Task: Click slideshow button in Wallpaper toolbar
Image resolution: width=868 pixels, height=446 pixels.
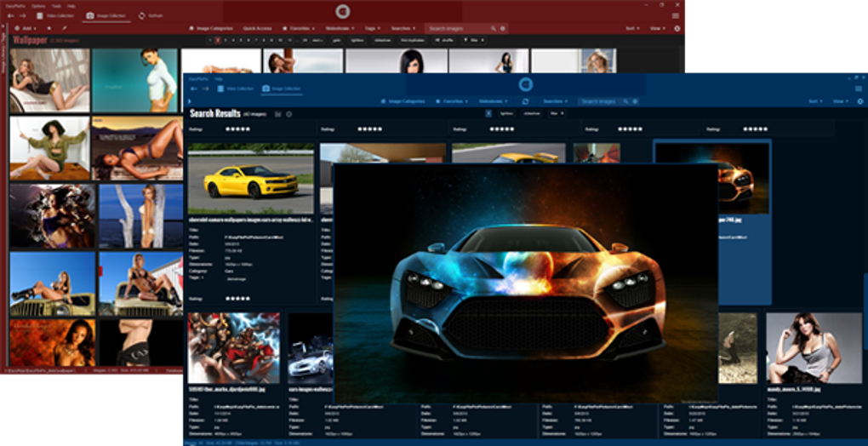Action: (x=382, y=40)
